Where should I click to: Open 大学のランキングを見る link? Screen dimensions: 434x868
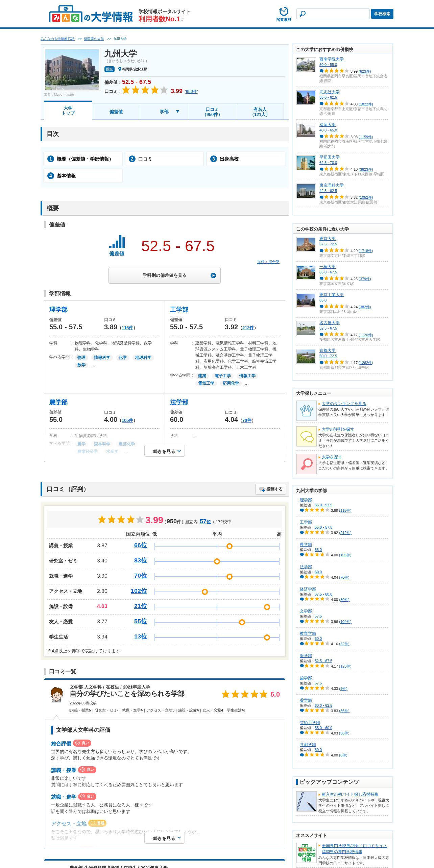pos(344,404)
